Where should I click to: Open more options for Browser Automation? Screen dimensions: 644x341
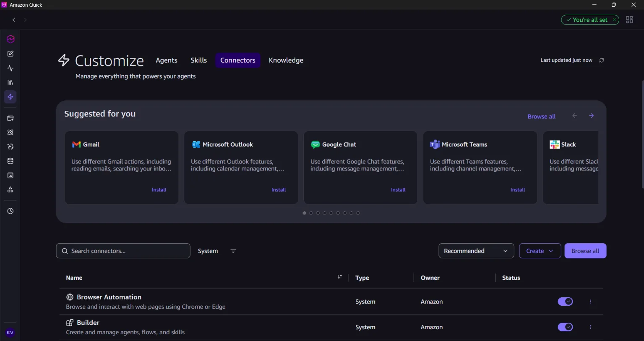[x=590, y=302]
